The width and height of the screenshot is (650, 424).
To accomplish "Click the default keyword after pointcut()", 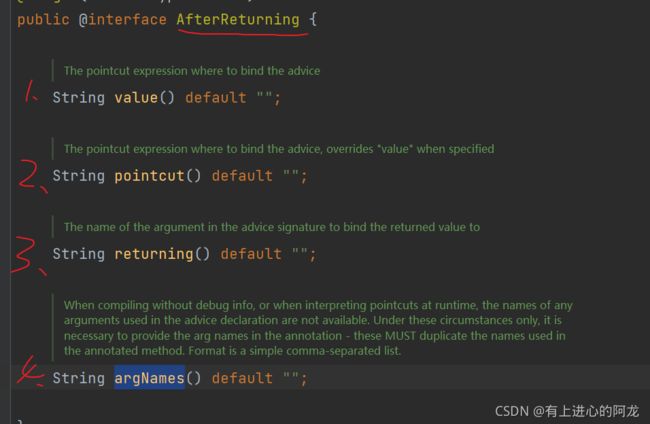I will coord(242,176).
